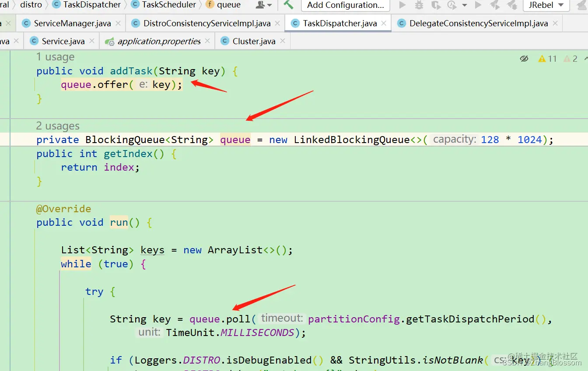Viewport: 588px width, 371px height.
Task: Click the getIndex method name
Action: coord(128,154)
